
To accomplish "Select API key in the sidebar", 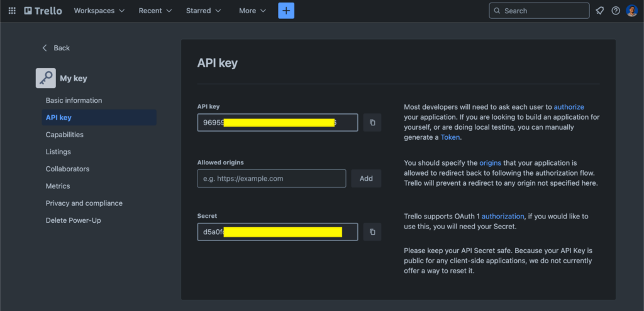I will coord(99,118).
